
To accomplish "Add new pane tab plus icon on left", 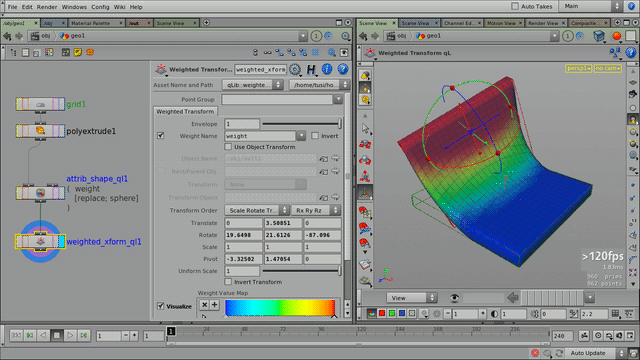I will click(207, 23).
